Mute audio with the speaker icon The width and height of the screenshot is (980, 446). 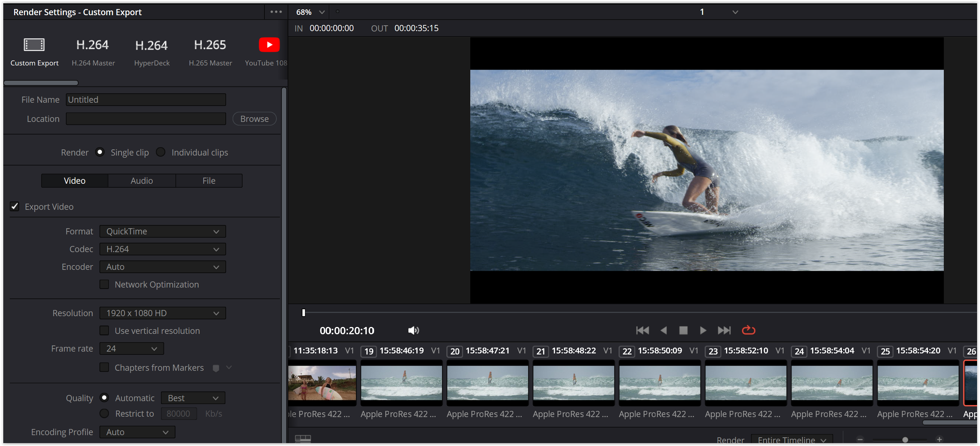click(413, 330)
